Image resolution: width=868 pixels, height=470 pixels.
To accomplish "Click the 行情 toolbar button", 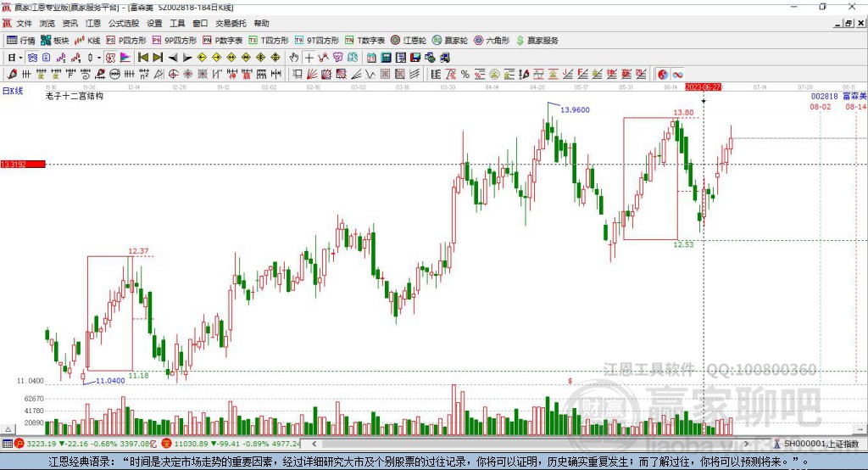I will pyautogui.click(x=21, y=41).
